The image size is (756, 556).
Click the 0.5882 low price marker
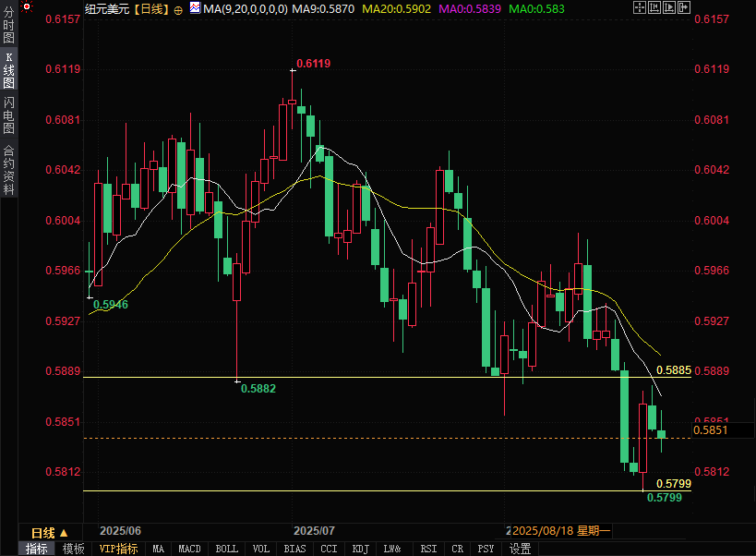click(258, 388)
